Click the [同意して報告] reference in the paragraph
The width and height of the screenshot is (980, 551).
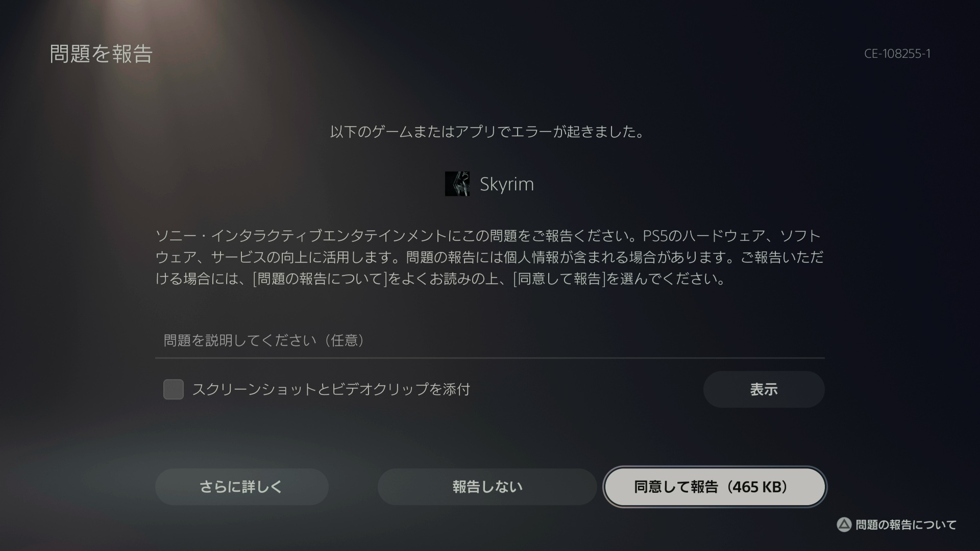[x=559, y=279]
